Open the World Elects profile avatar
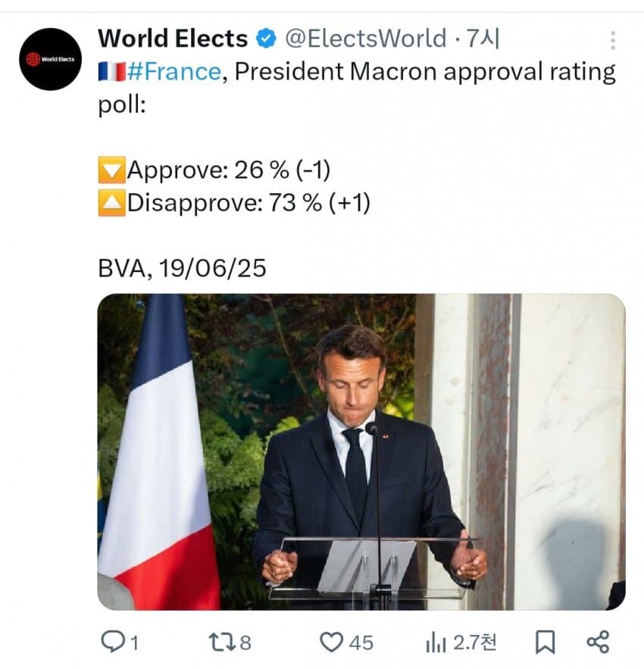Screen dimensions: 644x669 pos(50,59)
